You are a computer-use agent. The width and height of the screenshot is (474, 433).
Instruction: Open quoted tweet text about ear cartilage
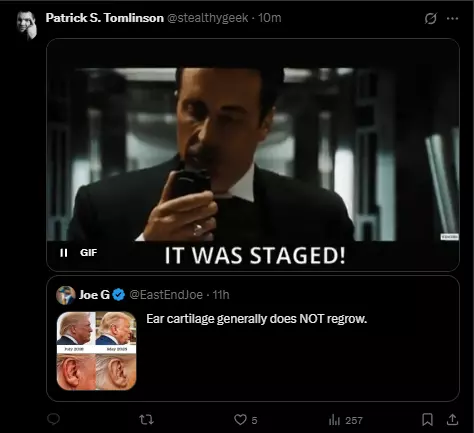coord(256,319)
